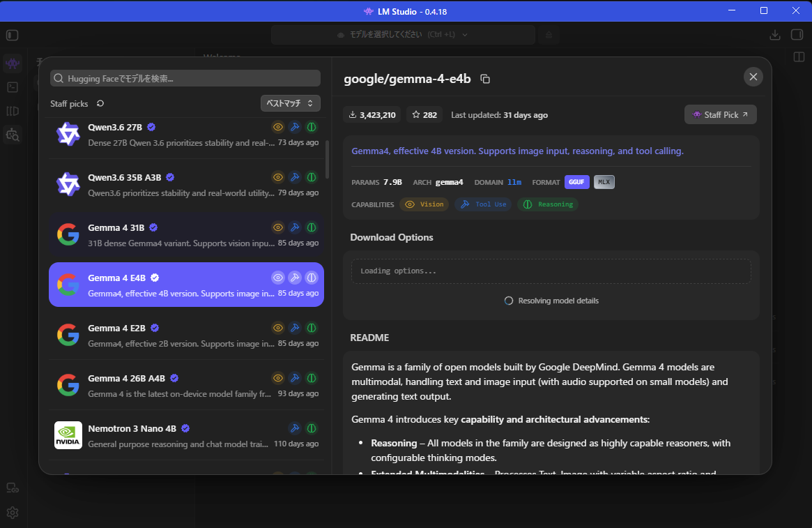Open the ベストマッチ sort dropdown
812x528 pixels.
[290, 103]
